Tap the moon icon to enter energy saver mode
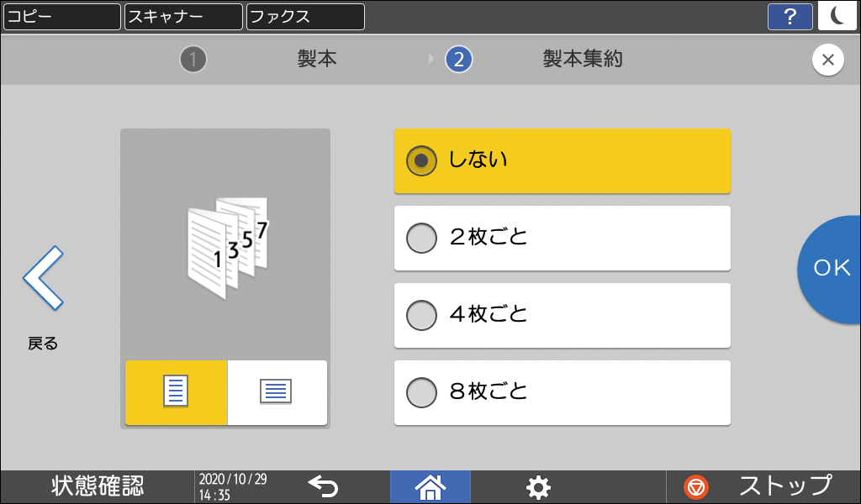861x504 pixels. point(837,16)
